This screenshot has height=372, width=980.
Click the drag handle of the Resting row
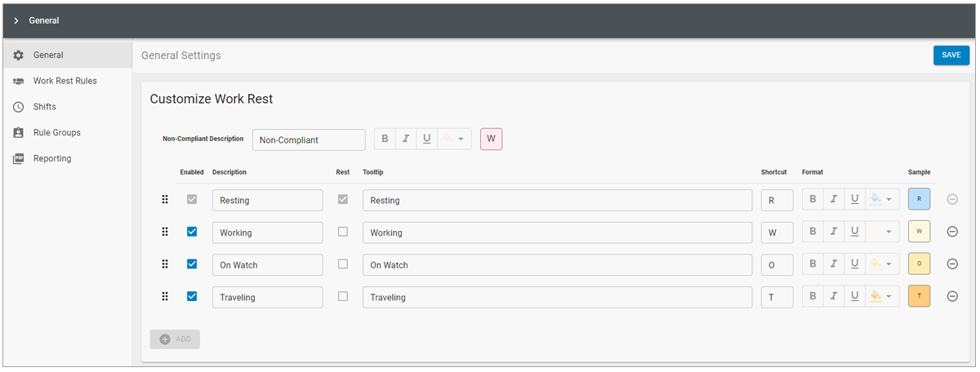165,200
